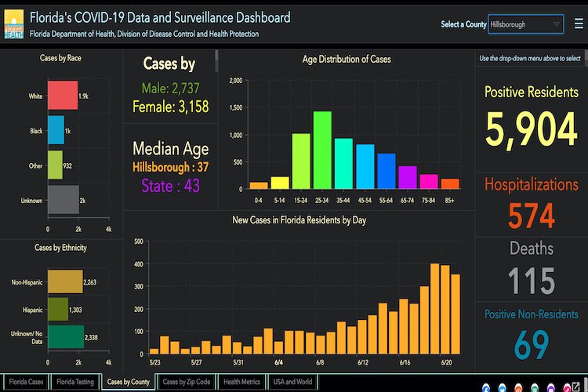Click the Florida Health logo
The width and height of the screenshot is (588, 392).
14,24
